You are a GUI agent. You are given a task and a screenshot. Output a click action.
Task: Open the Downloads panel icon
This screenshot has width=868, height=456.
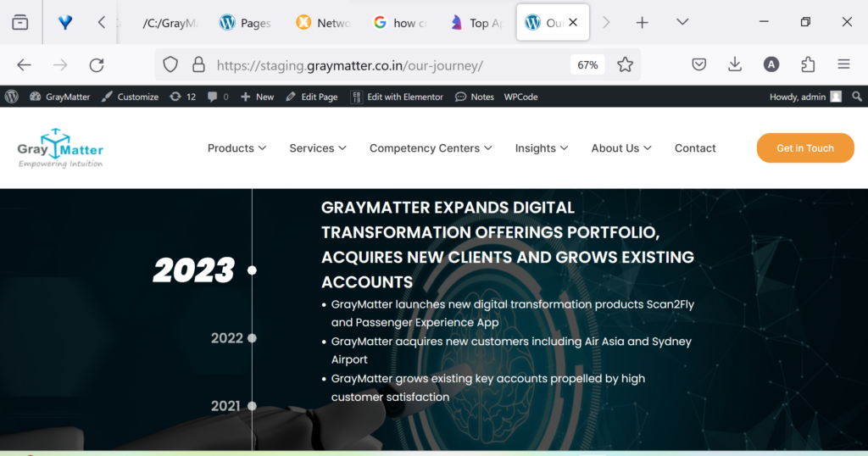click(x=735, y=64)
